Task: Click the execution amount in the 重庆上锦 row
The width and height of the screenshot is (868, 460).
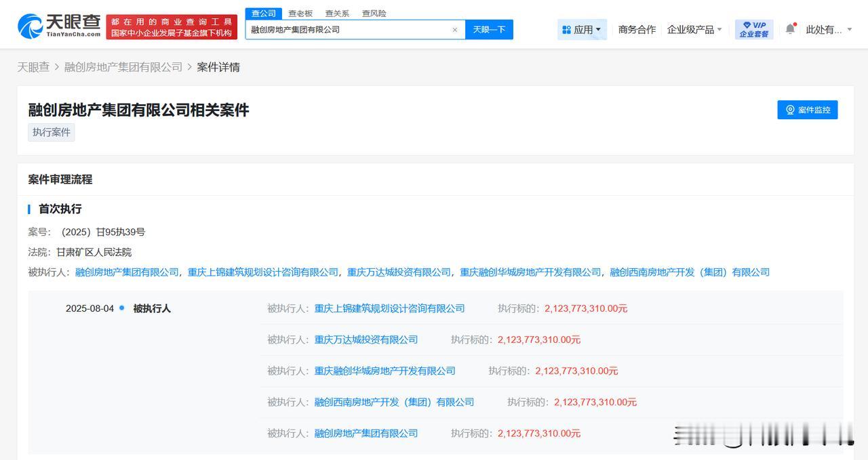Action: click(x=586, y=308)
